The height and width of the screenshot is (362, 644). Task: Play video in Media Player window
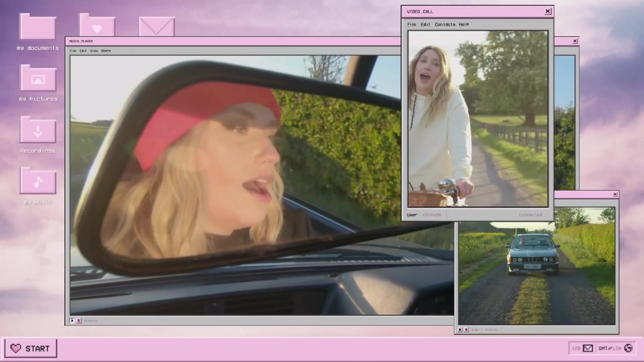(72, 320)
